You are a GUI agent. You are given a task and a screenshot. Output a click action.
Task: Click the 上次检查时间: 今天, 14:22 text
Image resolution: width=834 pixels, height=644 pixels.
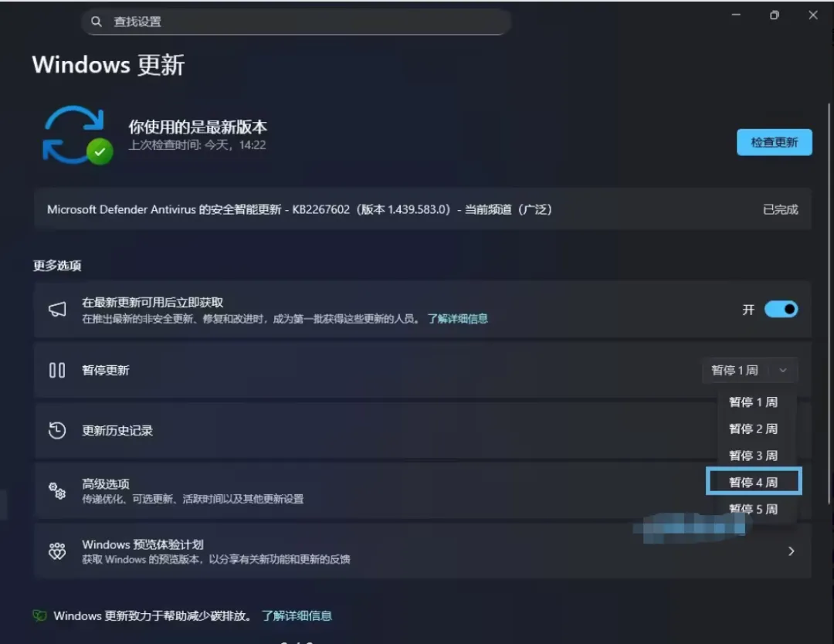[x=198, y=144]
